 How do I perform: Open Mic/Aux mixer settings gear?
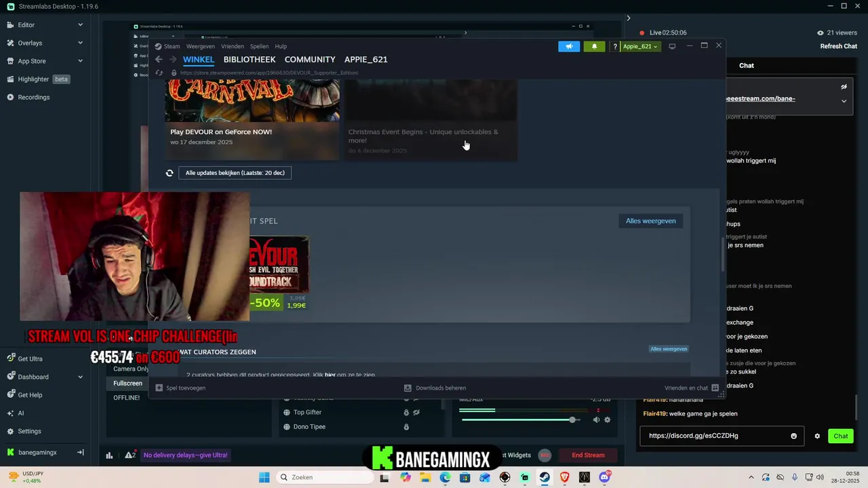point(608,420)
